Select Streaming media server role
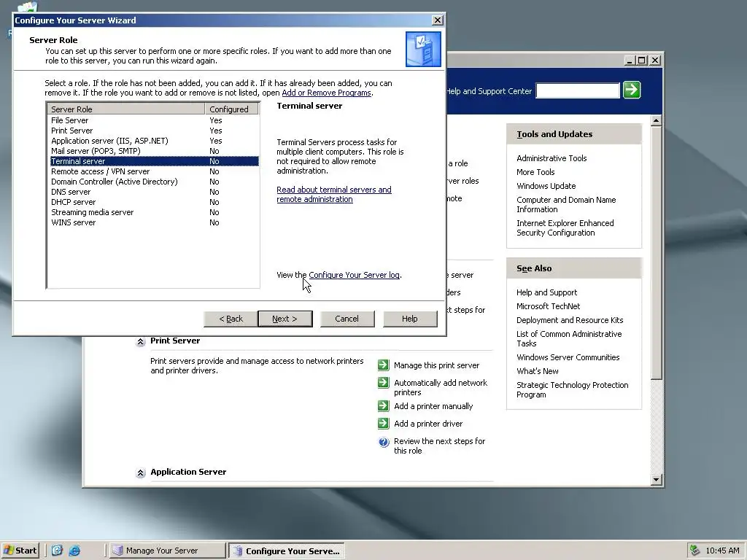Screen dimensions: 747x560 coord(154,212)
